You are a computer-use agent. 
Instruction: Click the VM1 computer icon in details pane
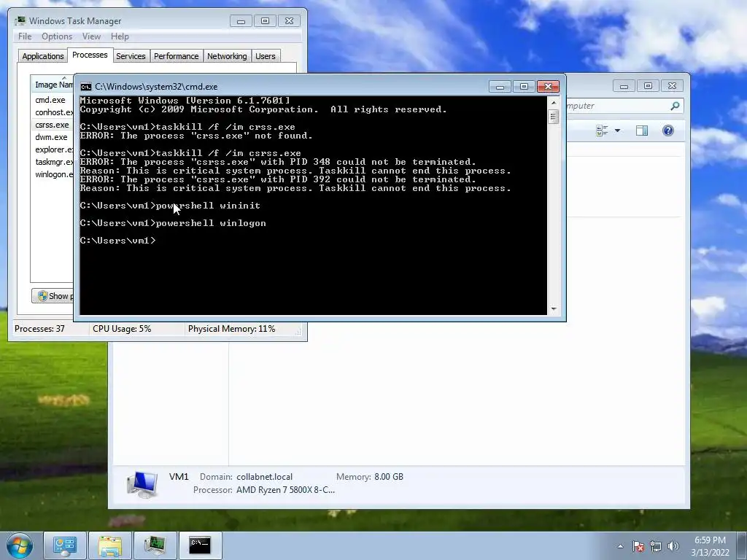coord(142,484)
